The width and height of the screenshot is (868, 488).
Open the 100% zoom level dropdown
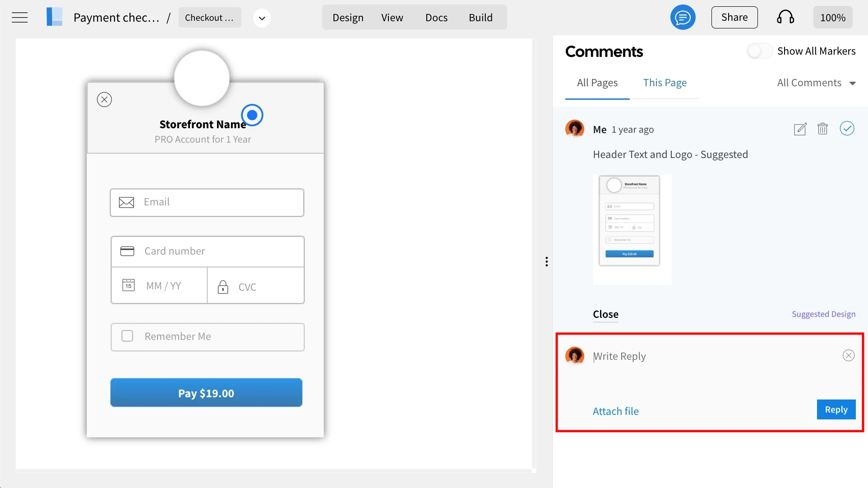click(832, 18)
